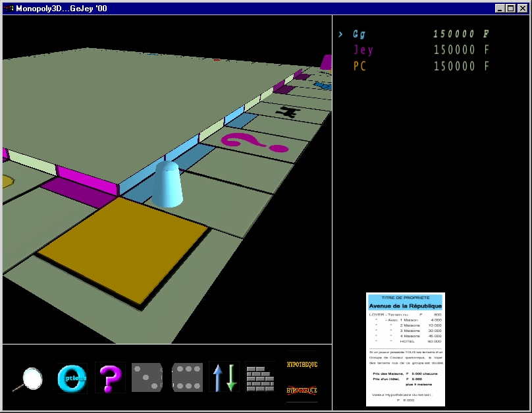
Task: Click the Avenue de la République title card
Action: click(x=406, y=349)
